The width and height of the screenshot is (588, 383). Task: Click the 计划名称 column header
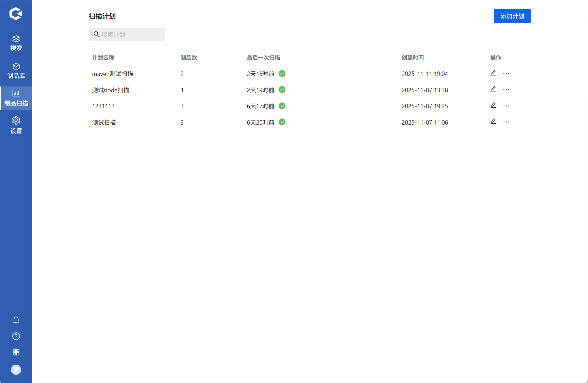point(103,58)
